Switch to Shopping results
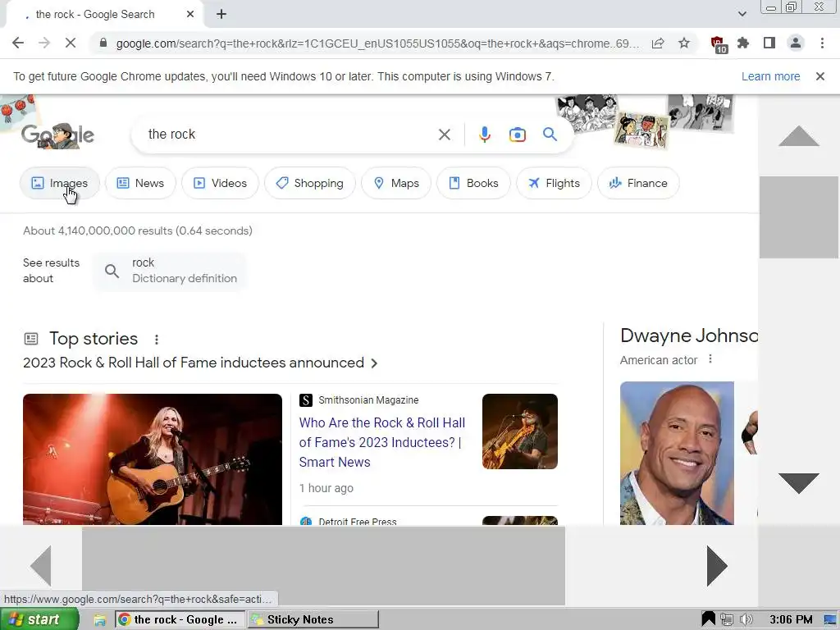 coord(309,183)
